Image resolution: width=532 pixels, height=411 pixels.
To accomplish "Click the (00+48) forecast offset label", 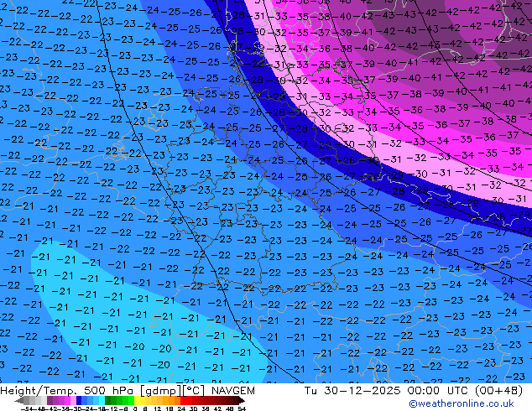I will [498, 391].
